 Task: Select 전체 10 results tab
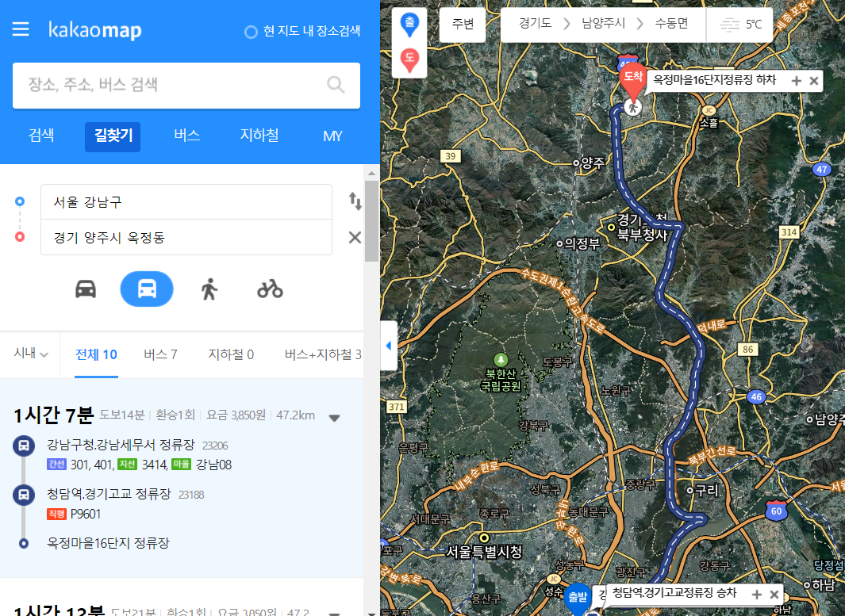pyautogui.click(x=96, y=354)
